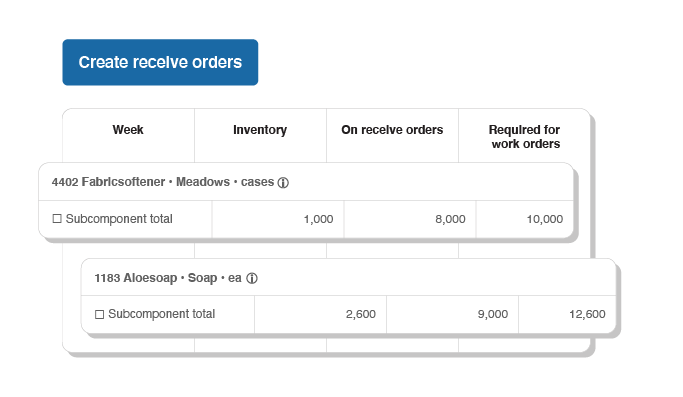
Task: Click the Aloesoap required value 12,600
Action: point(587,314)
